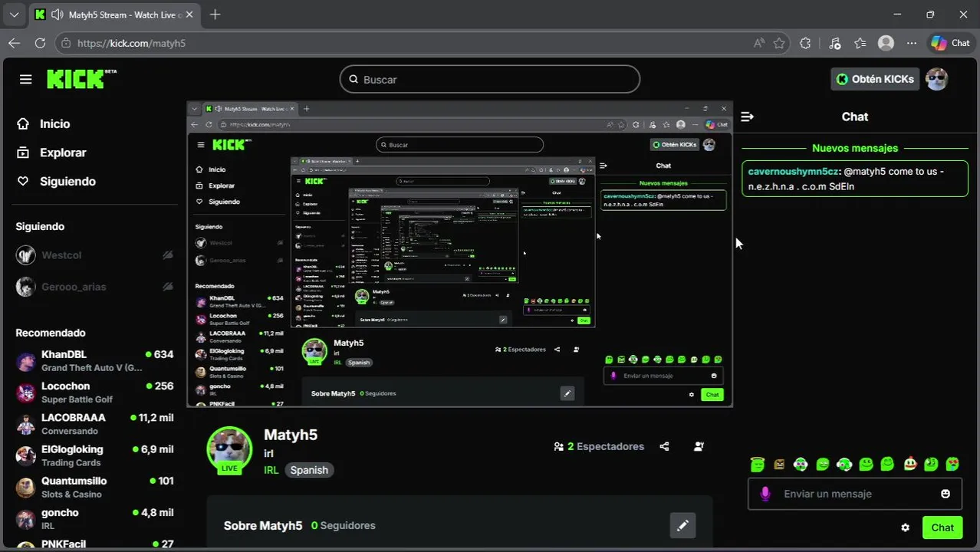Refresh the page
This screenshot has width=980, height=552.
click(x=40, y=43)
